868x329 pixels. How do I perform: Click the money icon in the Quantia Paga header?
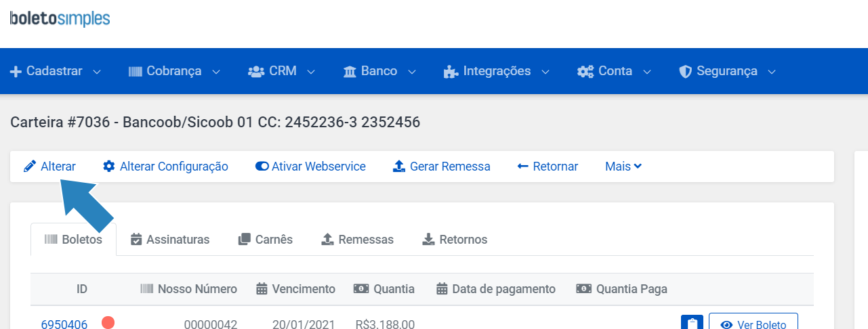583,288
